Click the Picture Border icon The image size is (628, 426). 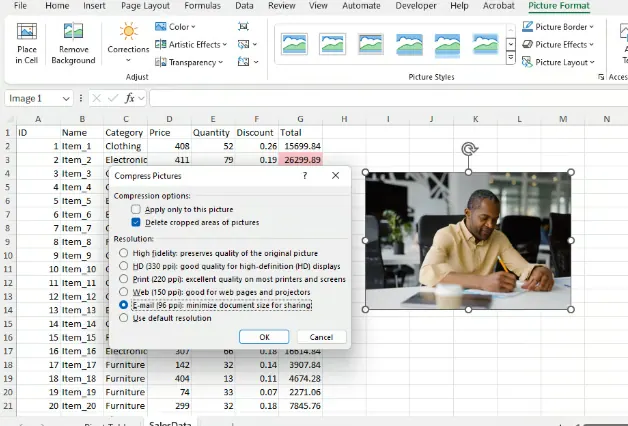tap(527, 27)
